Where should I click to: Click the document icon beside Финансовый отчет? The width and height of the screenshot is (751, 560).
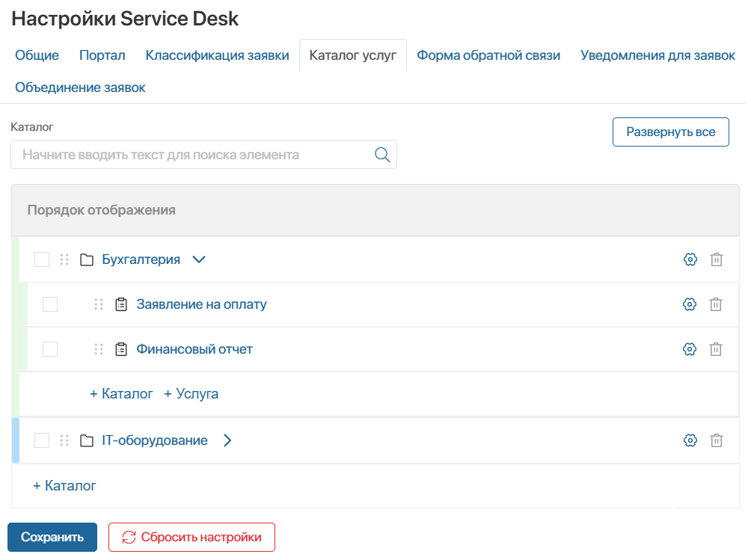coord(120,348)
